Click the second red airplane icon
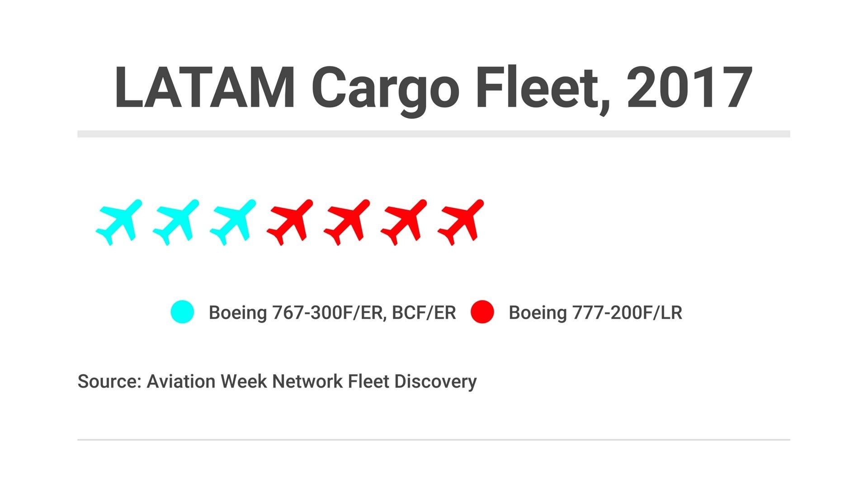The height and width of the screenshot is (488, 868). pyautogui.click(x=347, y=222)
